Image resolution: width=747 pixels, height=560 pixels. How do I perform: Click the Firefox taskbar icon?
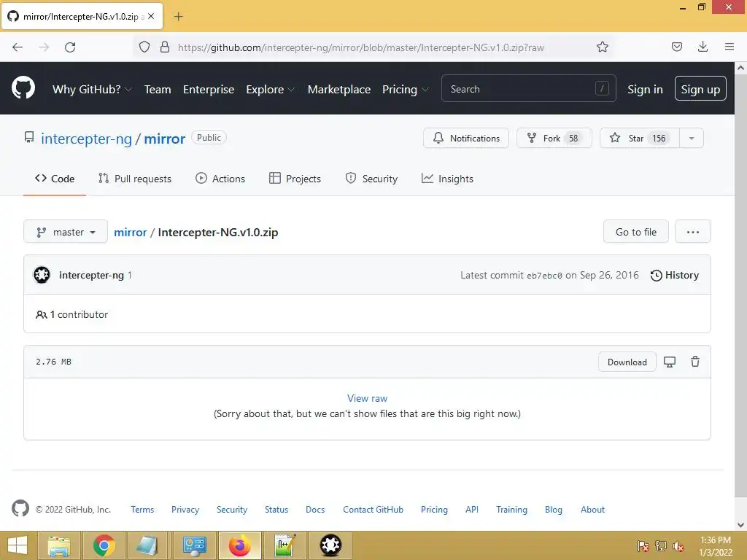coord(239,545)
